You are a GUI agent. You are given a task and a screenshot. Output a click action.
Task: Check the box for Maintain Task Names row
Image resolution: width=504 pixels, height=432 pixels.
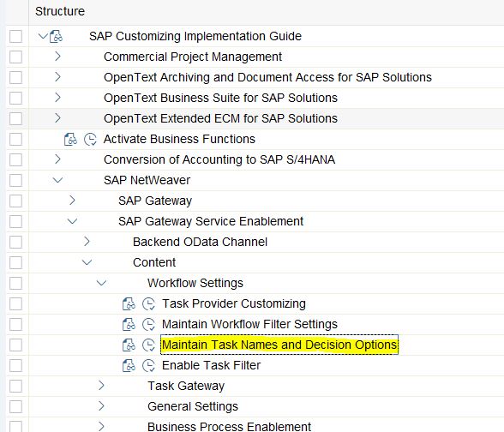(15, 345)
